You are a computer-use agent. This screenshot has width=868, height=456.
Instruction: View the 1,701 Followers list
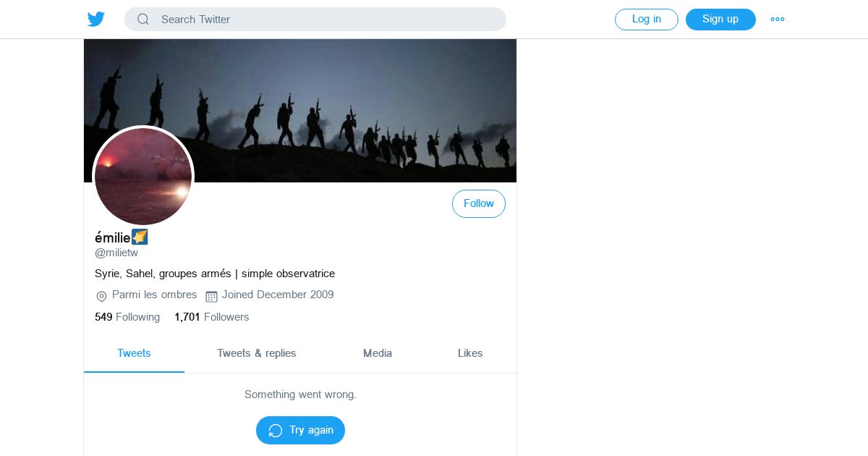(x=211, y=317)
